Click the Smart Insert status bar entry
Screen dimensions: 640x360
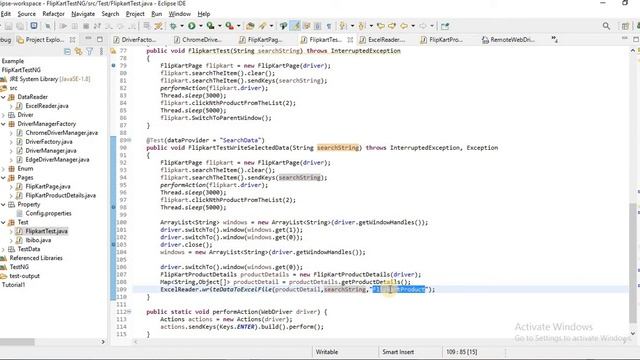pyautogui.click(x=398, y=352)
